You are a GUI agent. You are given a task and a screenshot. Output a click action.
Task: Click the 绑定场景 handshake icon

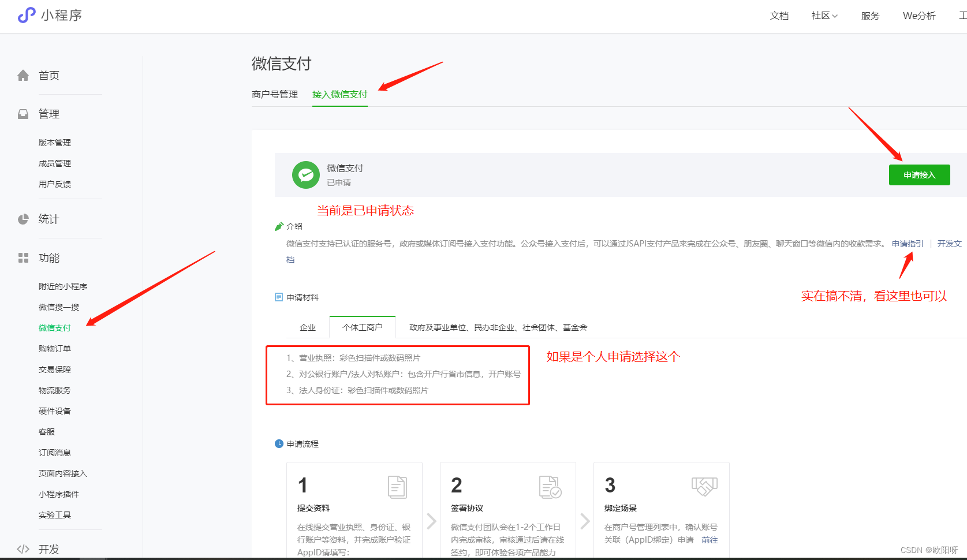click(x=704, y=487)
